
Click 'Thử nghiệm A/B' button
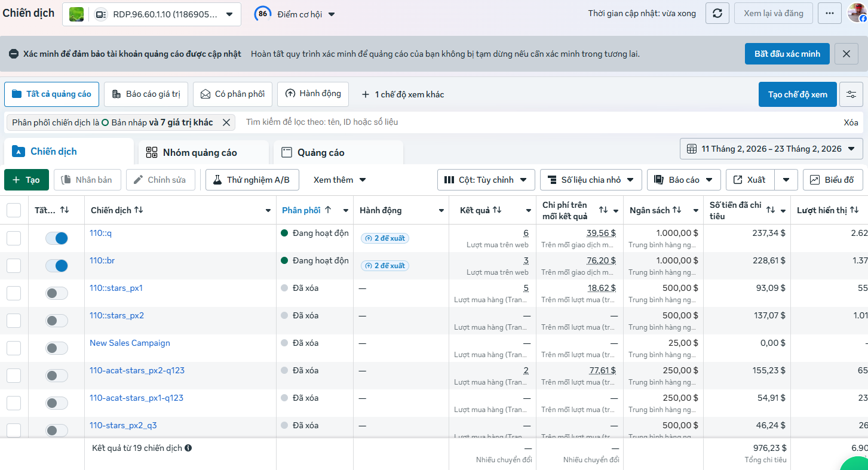[252, 180]
